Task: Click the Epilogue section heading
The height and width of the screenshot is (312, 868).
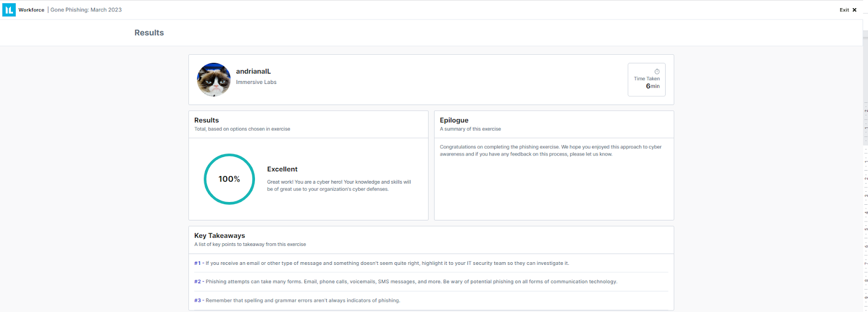Action: 454,120
